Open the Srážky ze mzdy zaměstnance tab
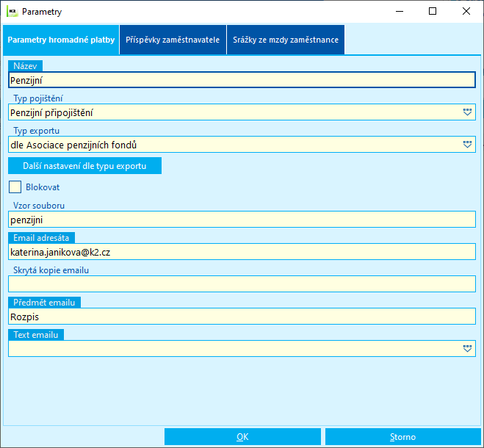This screenshot has height=448, width=484. (286, 40)
